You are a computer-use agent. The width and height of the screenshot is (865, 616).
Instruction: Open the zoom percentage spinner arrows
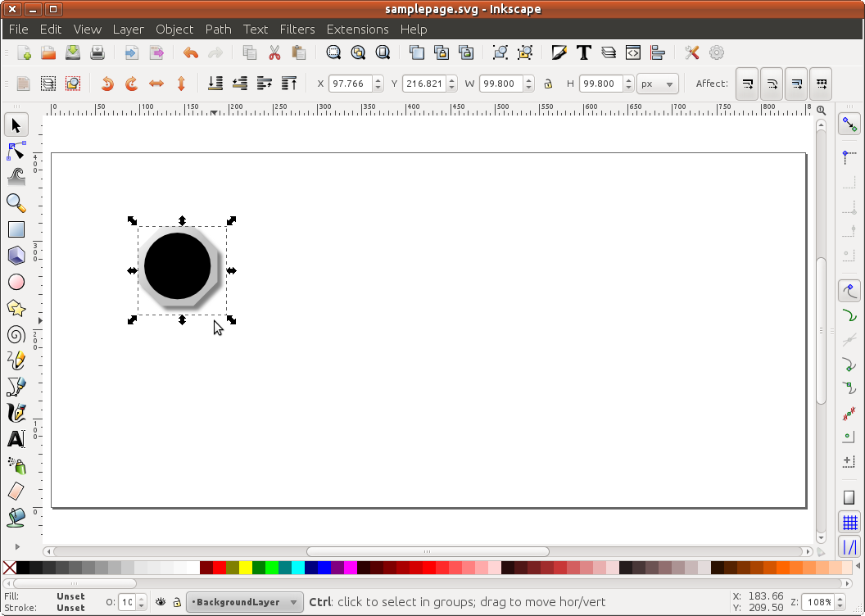point(838,602)
